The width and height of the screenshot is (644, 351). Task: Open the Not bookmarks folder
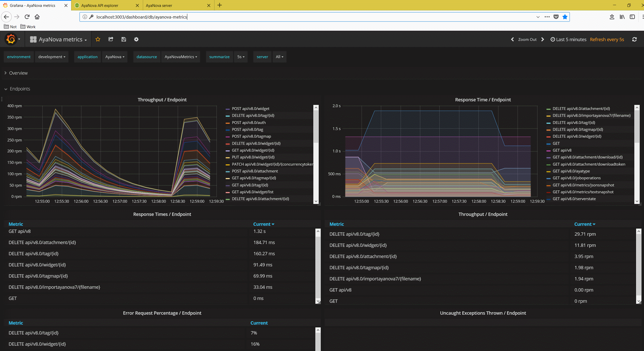(10, 27)
